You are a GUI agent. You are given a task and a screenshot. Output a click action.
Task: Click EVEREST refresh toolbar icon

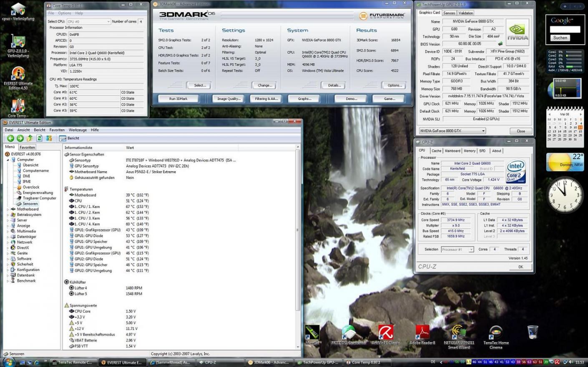pyautogui.click(x=39, y=138)
